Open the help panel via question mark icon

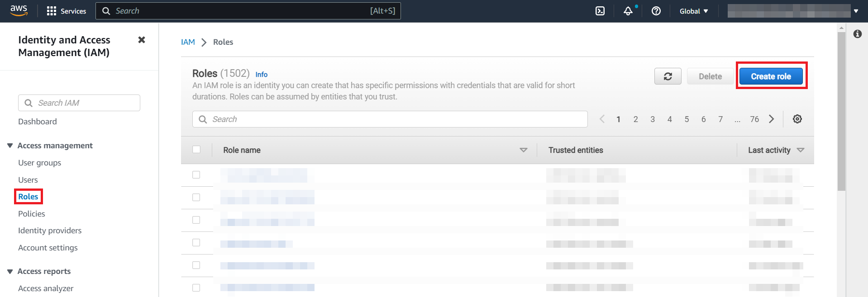[656, 11]
